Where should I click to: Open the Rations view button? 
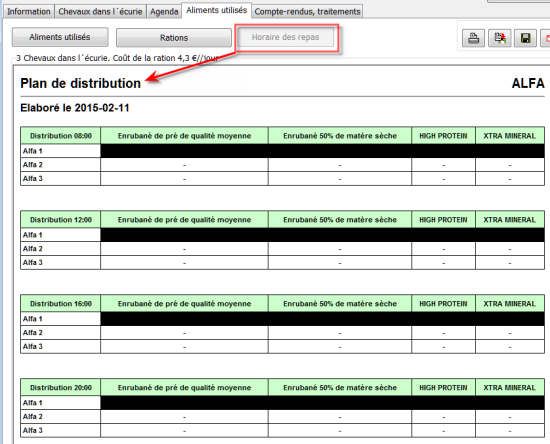click(x=174, y=38)
